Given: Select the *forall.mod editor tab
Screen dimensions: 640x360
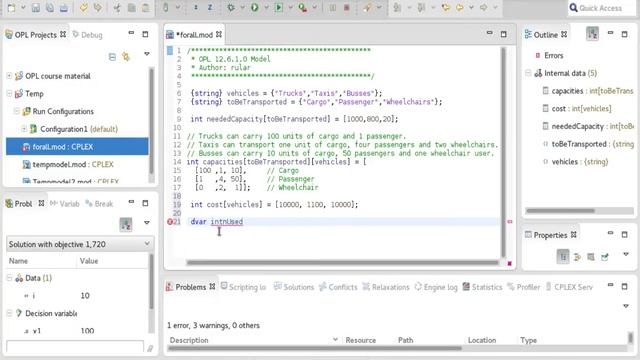Looking at the screenshot, I should [x=194, y=35].
